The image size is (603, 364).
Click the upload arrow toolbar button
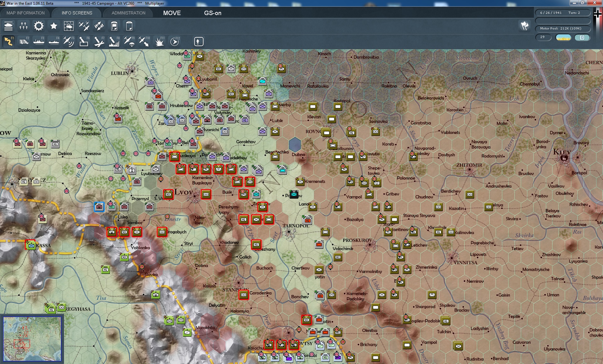pyautogui.click(x=198, y=41)
